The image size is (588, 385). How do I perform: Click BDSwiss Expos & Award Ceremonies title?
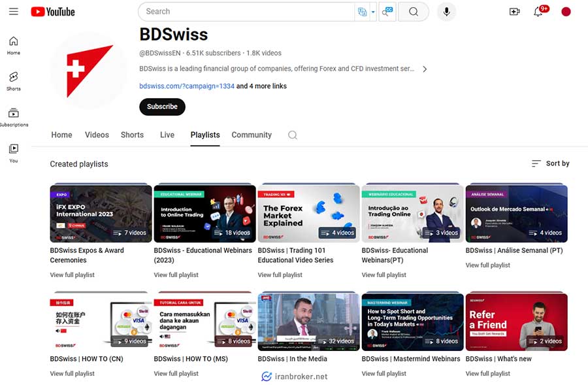pos(87,255)
